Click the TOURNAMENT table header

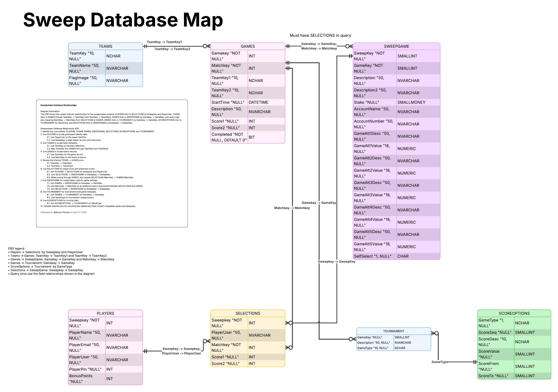click(x=394, y=331)
